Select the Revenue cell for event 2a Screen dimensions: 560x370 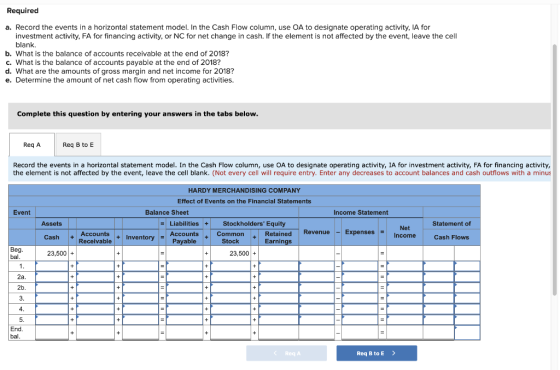coord(316,277)
